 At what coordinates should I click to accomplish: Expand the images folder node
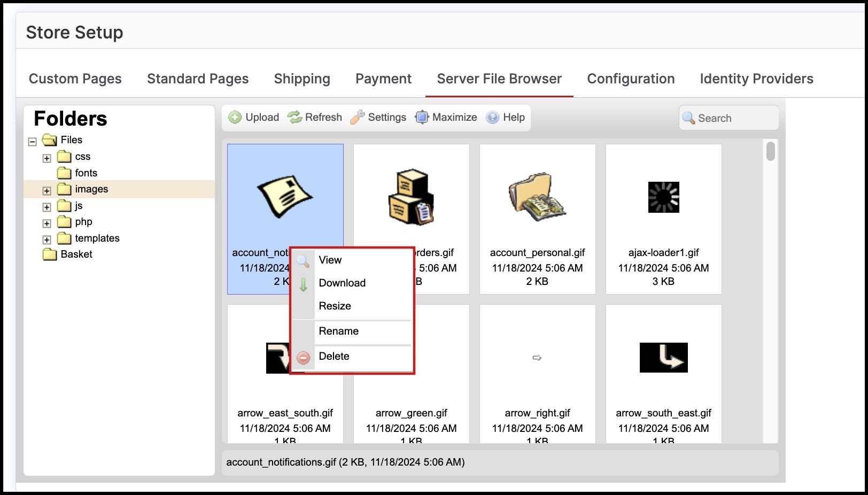click(x=46, y=191)
